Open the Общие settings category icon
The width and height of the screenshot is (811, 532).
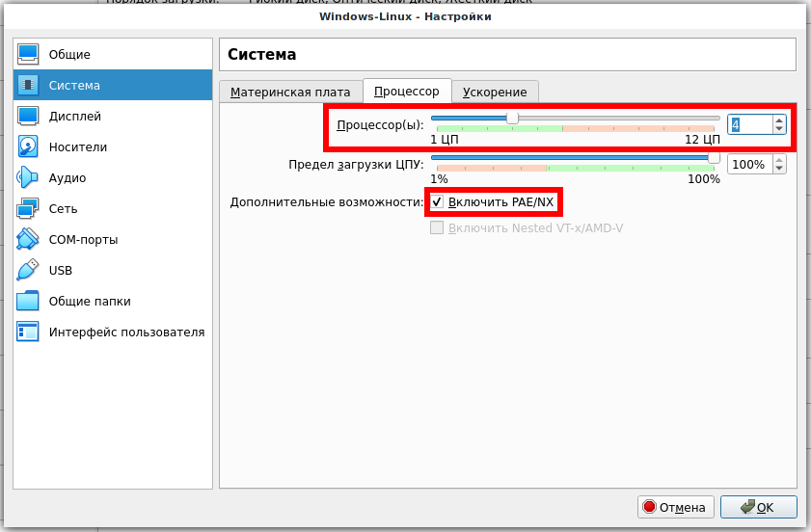pyautogui.click(x=28, y=55)
